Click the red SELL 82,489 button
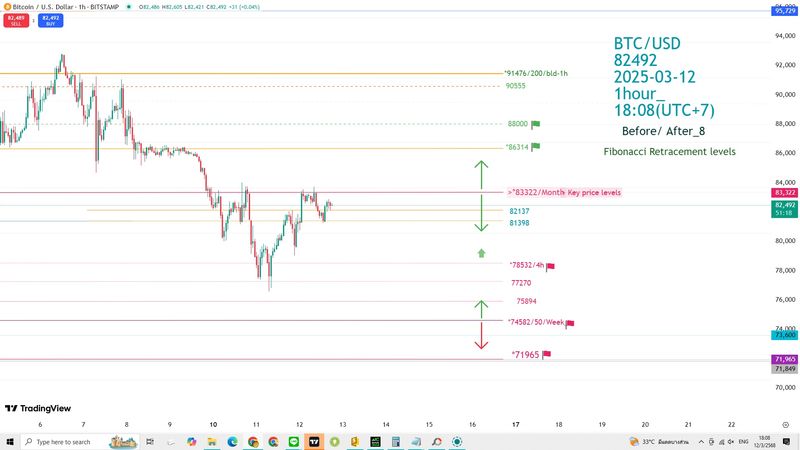The height and width of the screenshot is (450, 800). 15,18
